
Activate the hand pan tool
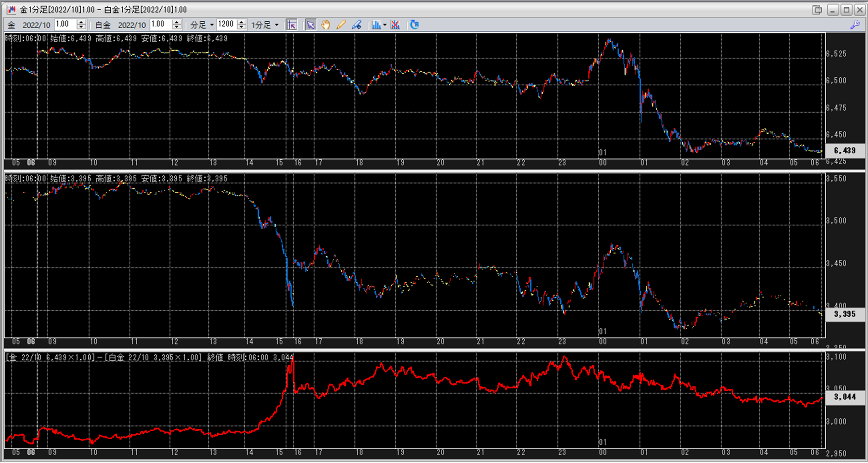coord(326,25)
